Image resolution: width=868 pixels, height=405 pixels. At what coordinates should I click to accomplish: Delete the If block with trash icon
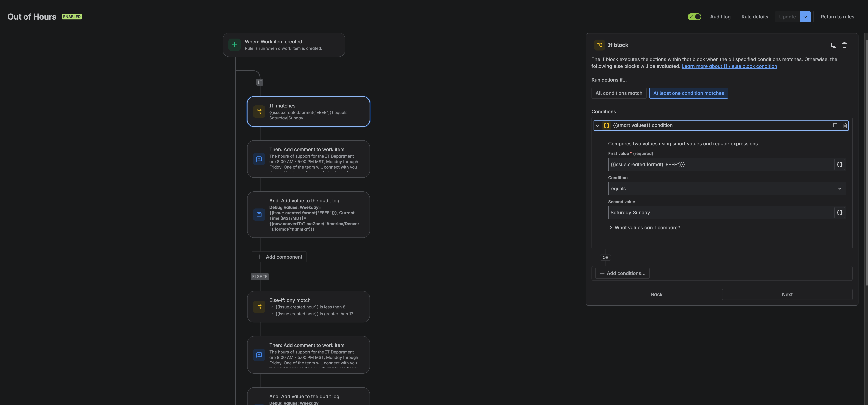(x=844, y=45)
